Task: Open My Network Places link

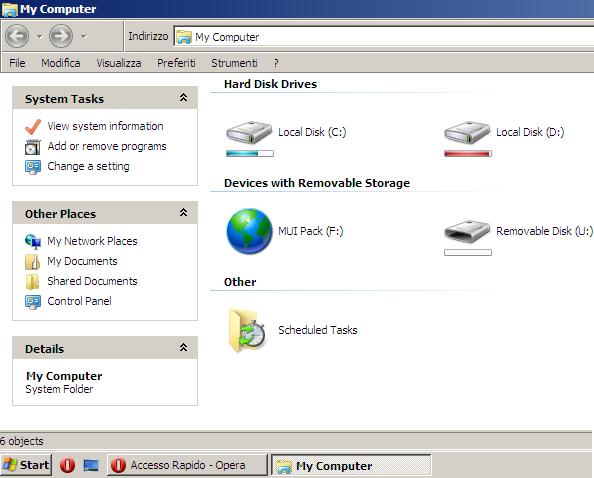Action: (92, 241)
